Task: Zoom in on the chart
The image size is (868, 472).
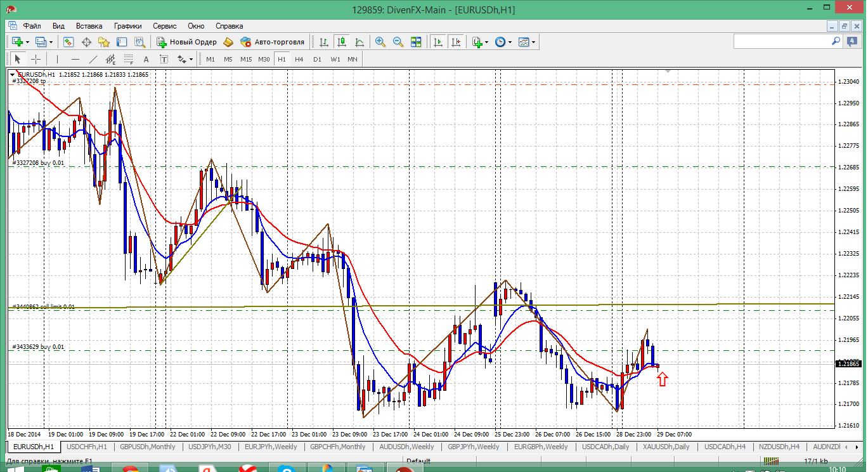Action: point(380,42)
